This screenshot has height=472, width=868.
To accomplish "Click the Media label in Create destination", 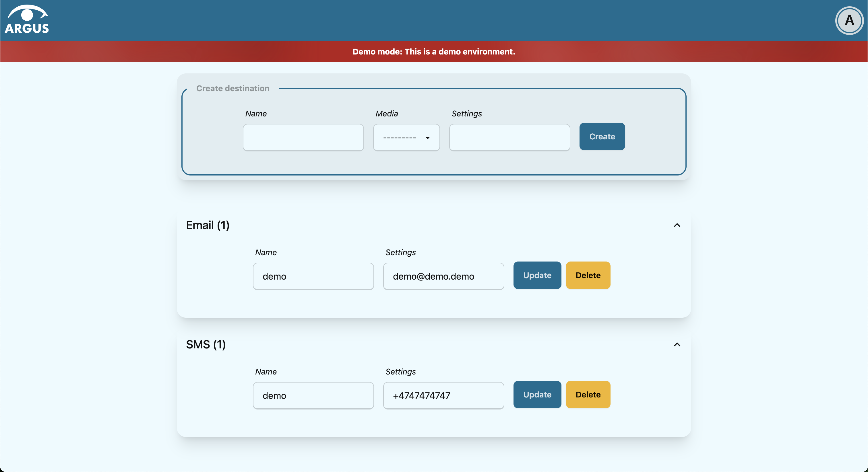I will coord(387,114).
